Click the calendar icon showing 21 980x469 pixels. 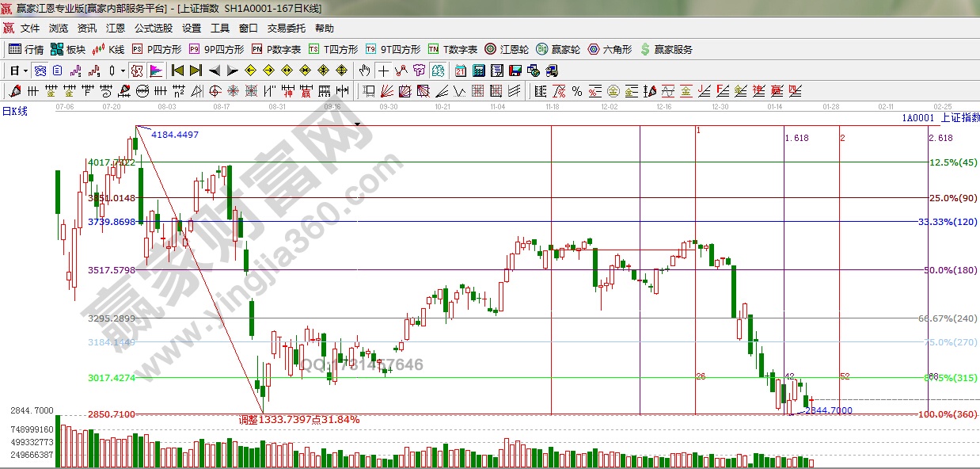point(460,71)
